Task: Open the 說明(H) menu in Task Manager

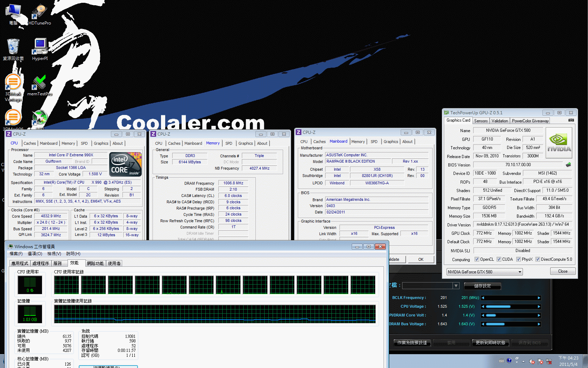Action: click(x=73, y=254)
